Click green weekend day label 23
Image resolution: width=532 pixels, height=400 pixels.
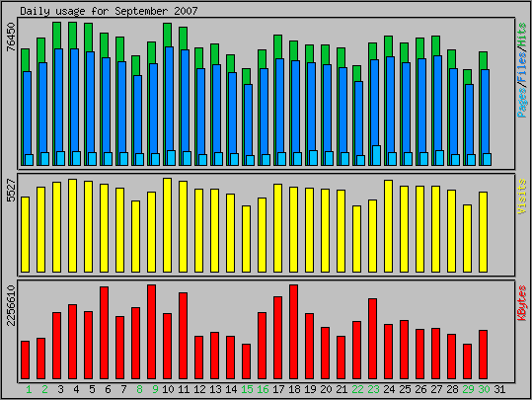click(373, 389)
